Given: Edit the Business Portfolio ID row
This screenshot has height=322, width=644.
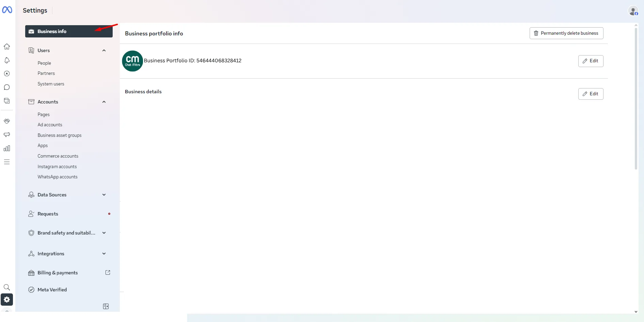Looking at the screenshot, I should 591,61.
